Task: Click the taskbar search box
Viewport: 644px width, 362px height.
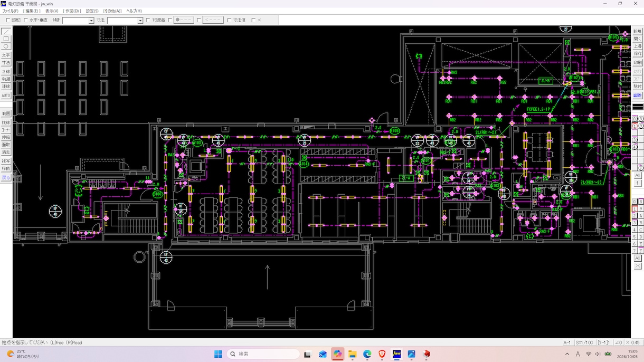Action: tap(263, 354)
